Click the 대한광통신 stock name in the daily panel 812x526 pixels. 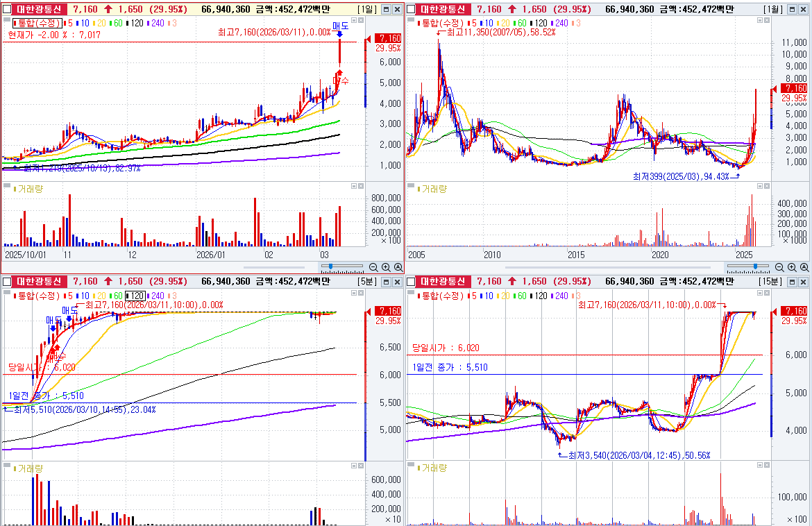39,9
